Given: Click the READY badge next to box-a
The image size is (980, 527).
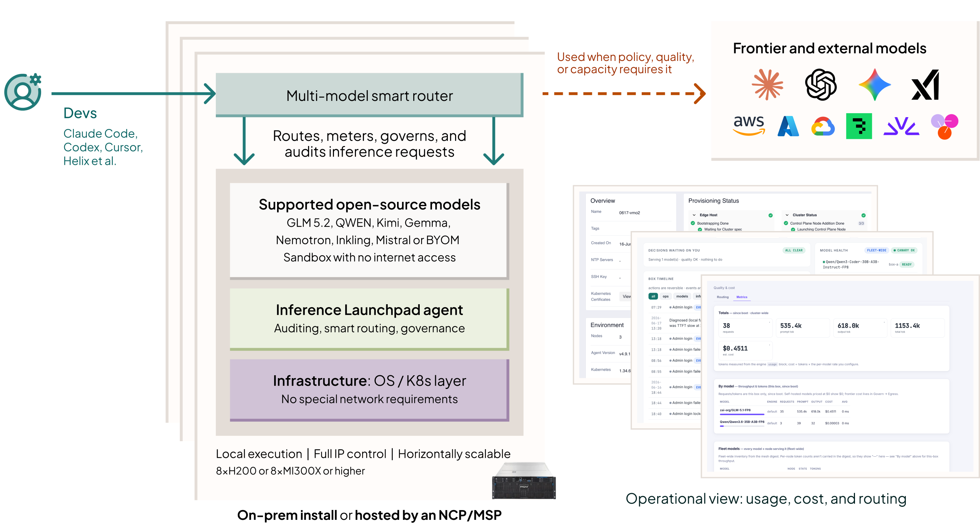Looking at the screenshot, I should pos(906,265).
